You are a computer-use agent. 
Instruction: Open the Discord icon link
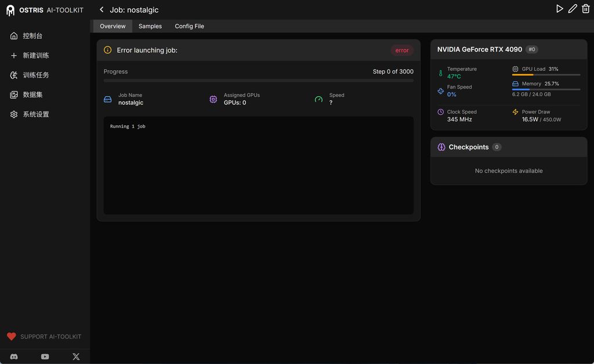click(x=14, y=356)
